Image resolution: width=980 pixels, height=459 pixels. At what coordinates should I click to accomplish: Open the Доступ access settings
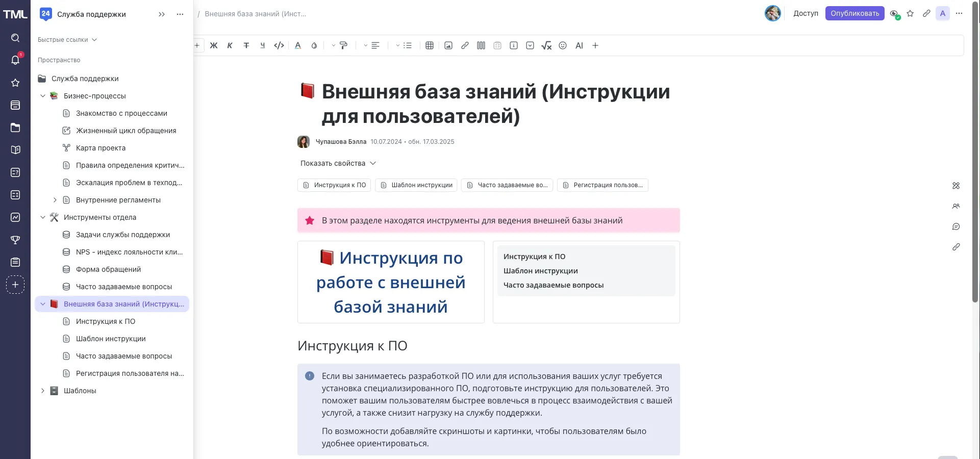(806, 14)
